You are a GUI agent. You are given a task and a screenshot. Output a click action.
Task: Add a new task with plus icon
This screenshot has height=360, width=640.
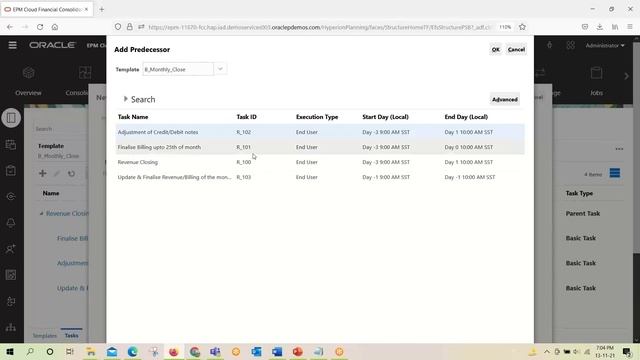[x=42, y=173]
